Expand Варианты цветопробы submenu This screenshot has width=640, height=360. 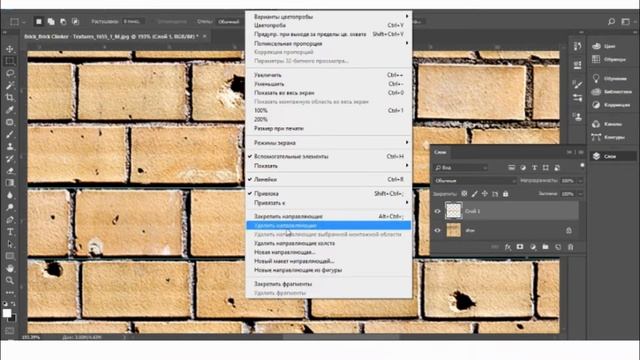[x=329, y=17]
